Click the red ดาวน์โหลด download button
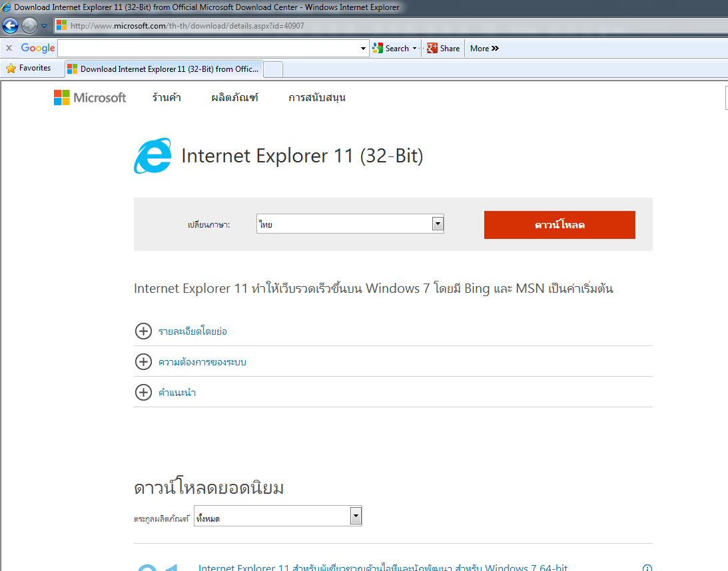Screen dimensions: 728x571 (x=559, y=225)
